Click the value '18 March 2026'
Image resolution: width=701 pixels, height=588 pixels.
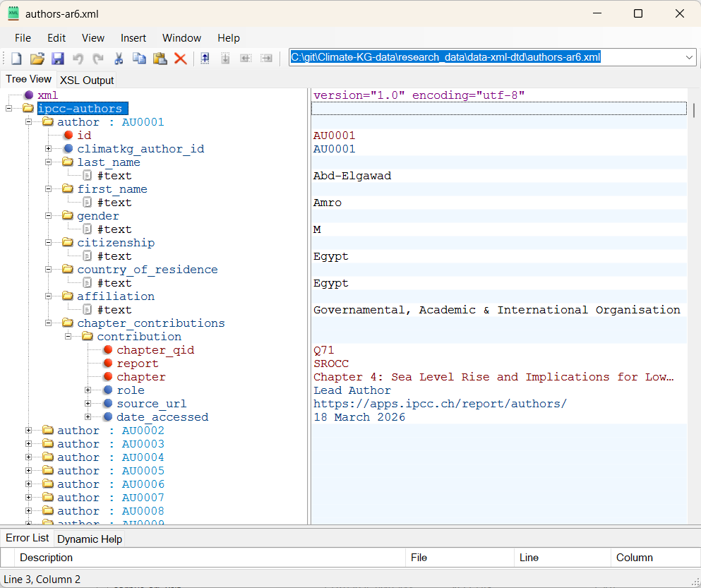pos(359,416)
